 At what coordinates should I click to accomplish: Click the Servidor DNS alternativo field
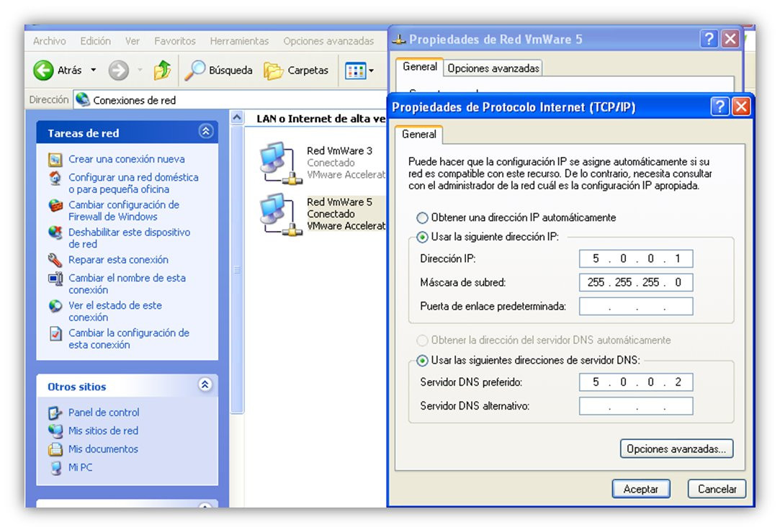point(636,406)
